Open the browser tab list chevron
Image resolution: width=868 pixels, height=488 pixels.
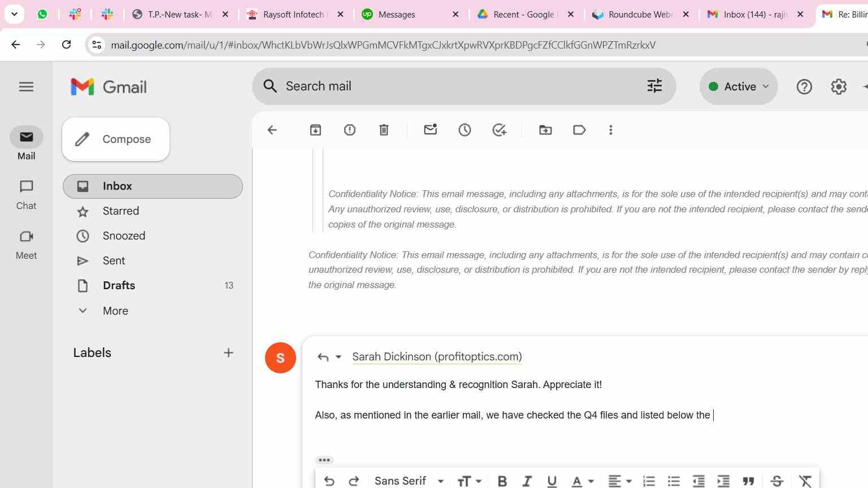click(15, 14)
